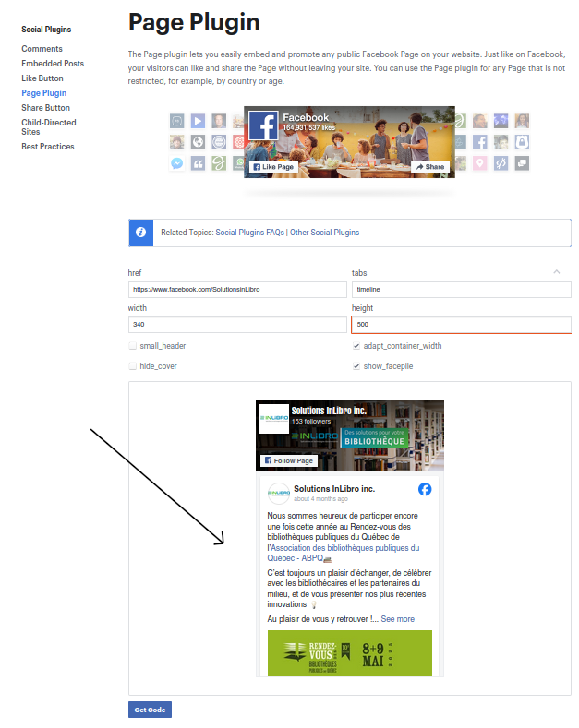This screenshot has width=579, height=728.
Task: Open Comments in Social Plugins sidebar
Action: (42, 49)
